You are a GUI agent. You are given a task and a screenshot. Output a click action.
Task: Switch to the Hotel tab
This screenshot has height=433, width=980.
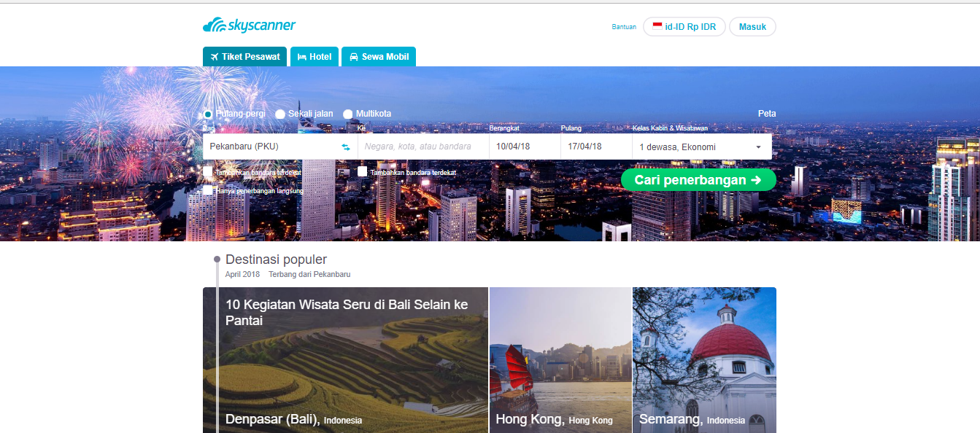click(x=315, y=57)
